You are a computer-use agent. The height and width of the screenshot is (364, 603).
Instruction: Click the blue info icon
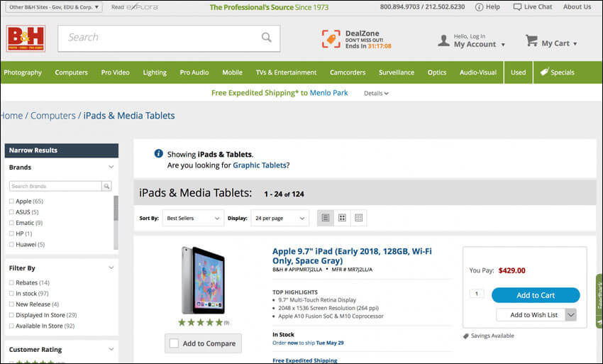(x=158, y=153)
